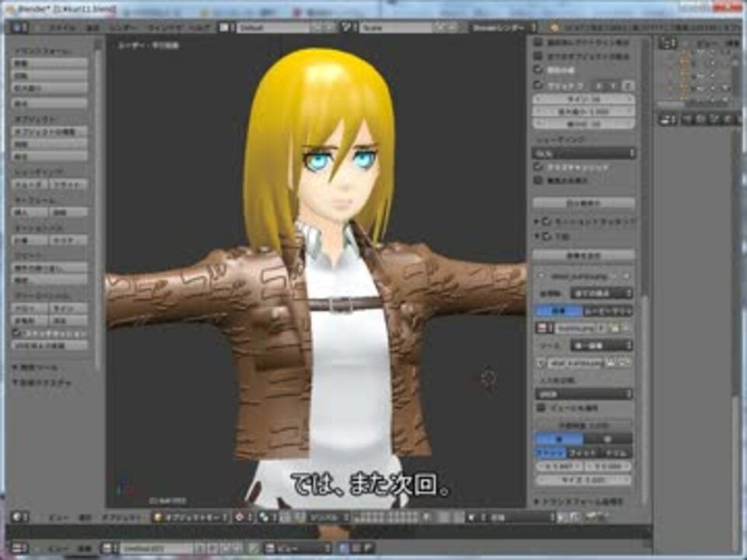
Task: Toggle first display checkbox at top of properties
Action: pos(538,42)
